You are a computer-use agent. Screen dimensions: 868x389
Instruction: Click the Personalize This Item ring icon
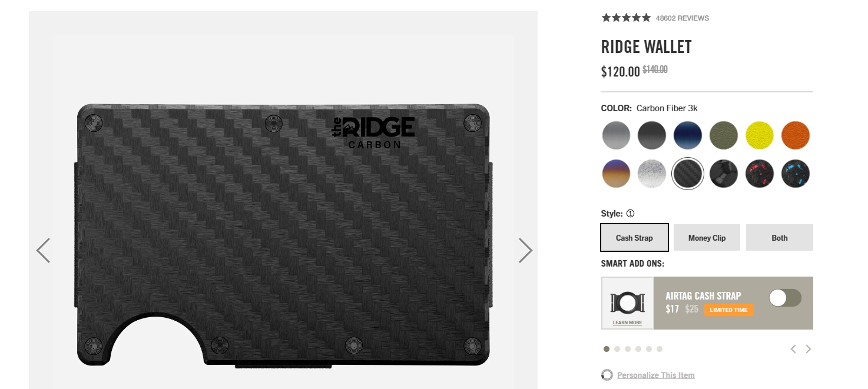(607, 375)
